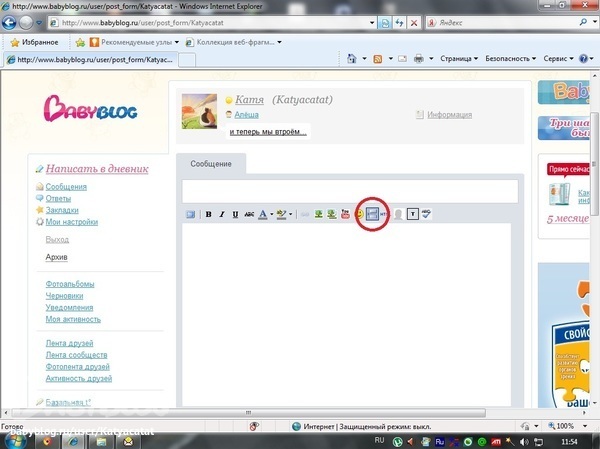Viewport: 600px width, 449px height.
Task: Insert a YouTube video into the post
Action: [345, 214]
